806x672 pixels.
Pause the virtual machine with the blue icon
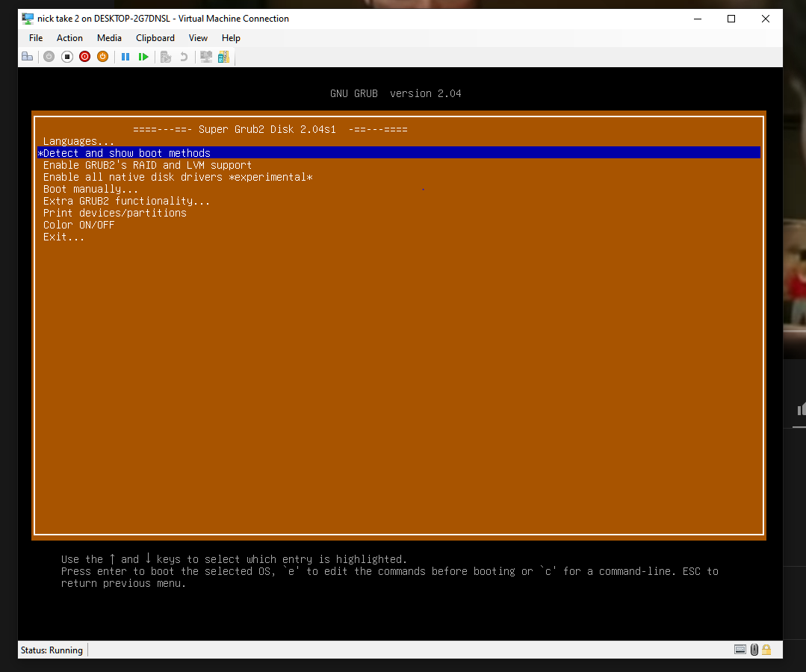[x=125, y=57]
